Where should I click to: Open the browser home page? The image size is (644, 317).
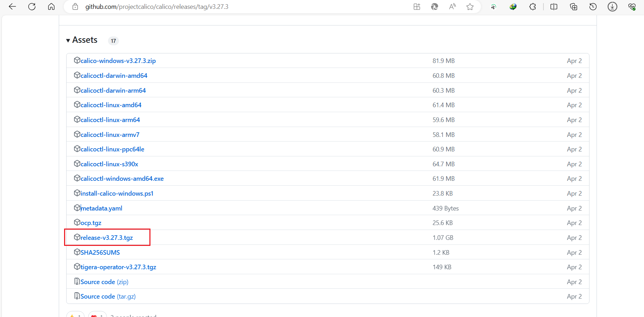tap(51, 7)
